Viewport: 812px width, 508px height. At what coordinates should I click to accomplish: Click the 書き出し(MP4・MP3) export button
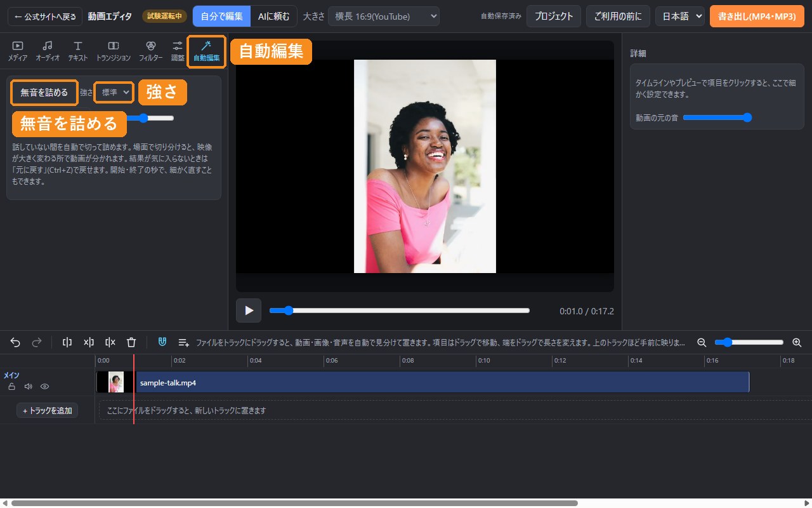point(757,17)
